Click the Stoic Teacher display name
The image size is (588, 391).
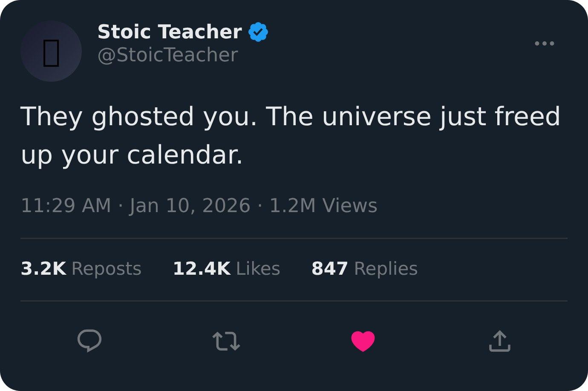coord(170,32)
